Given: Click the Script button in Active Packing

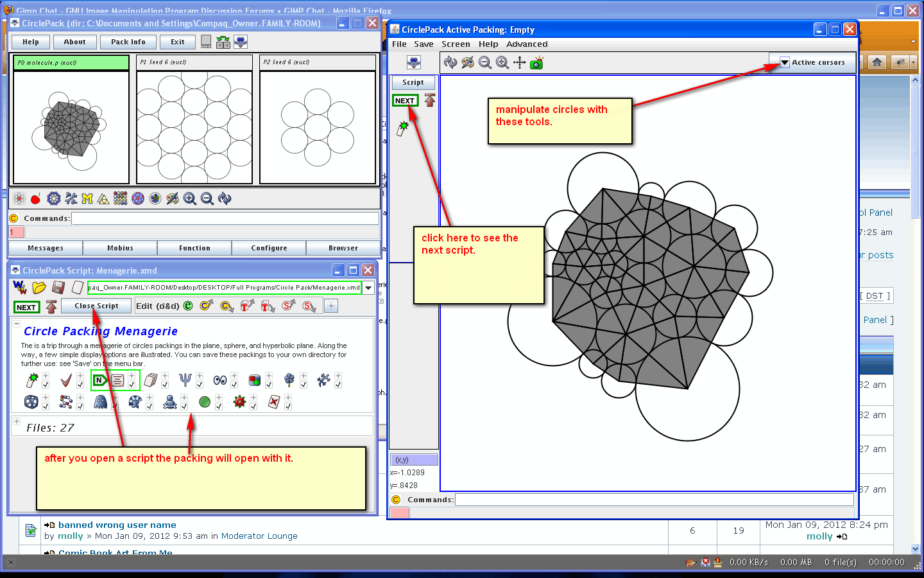Looking at the screenshot, I should click(x=413, y=82).
